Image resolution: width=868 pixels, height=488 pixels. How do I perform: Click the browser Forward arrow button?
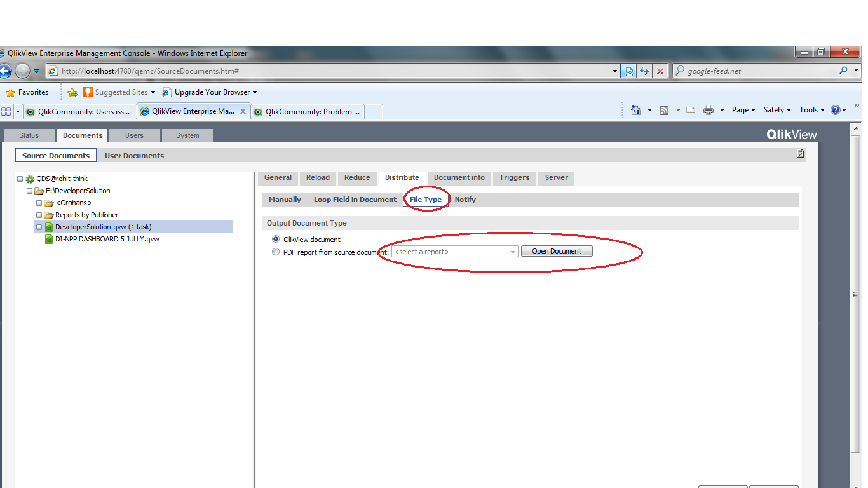[x=22, y=71]
